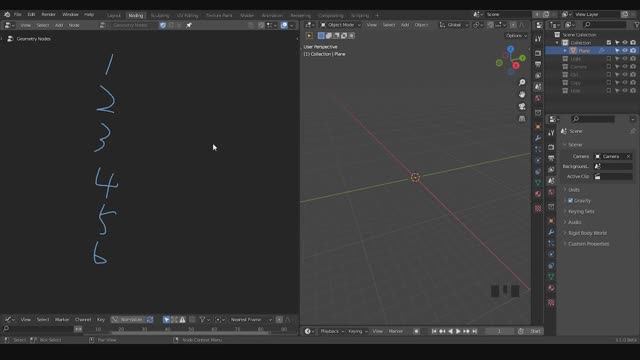Viewport: 640px width, 360px height.
Task: Switch to the Sculpting workspace tab
Action: click(x=160, y=16)
